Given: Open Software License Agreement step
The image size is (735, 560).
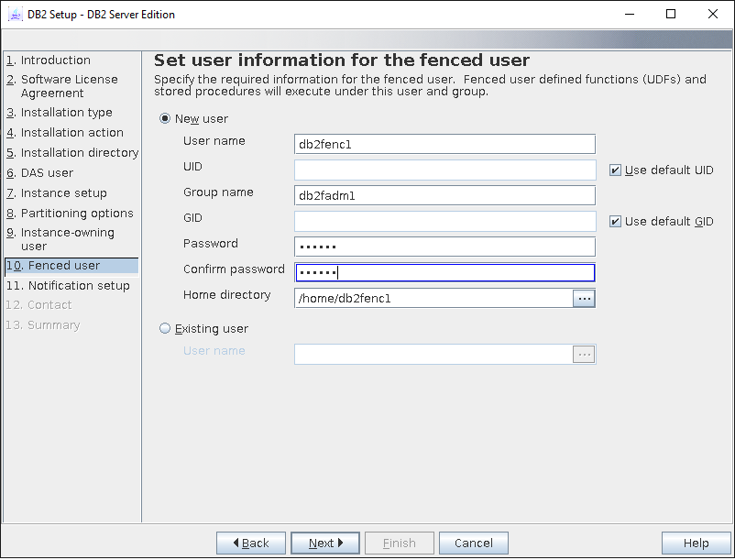Looking at the screenshot, I should [69, 86].
